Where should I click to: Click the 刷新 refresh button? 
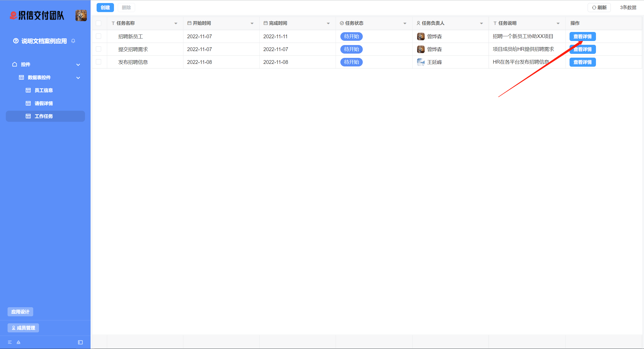(x=599, y=8)
